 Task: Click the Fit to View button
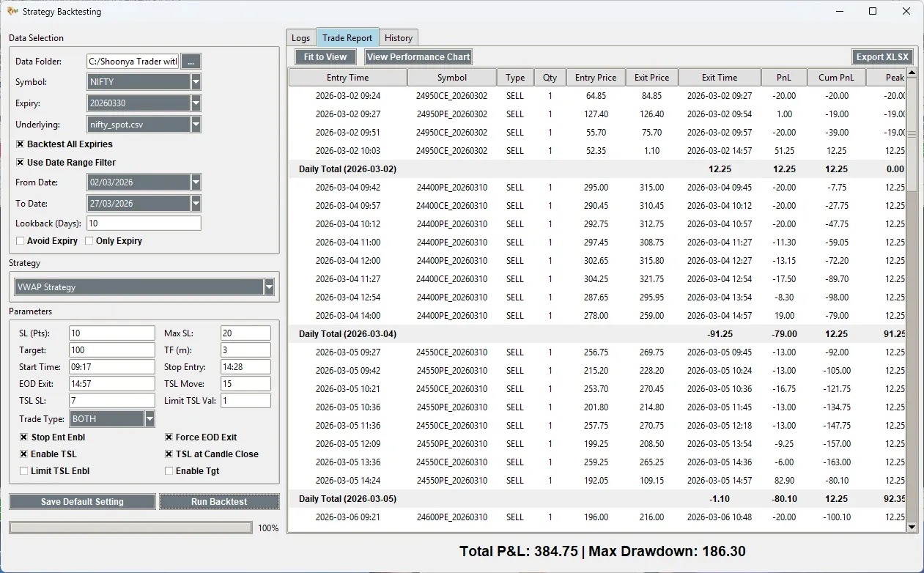pos(325,57)
